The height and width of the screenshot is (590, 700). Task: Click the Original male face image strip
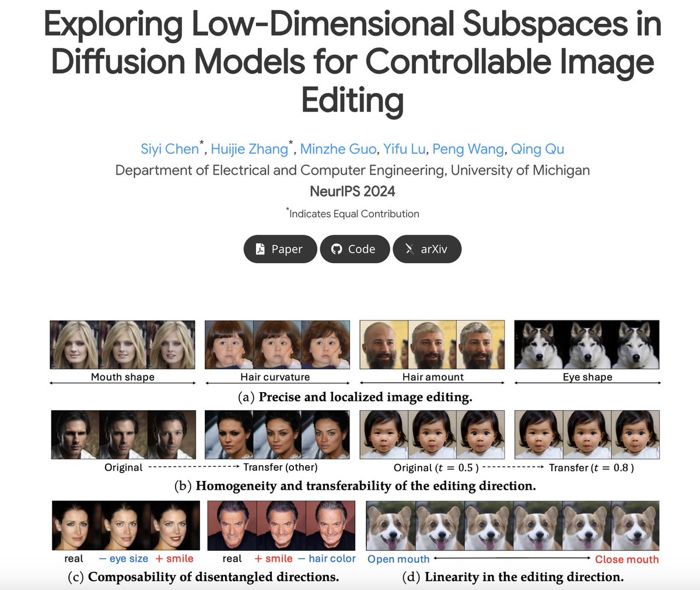123,435
